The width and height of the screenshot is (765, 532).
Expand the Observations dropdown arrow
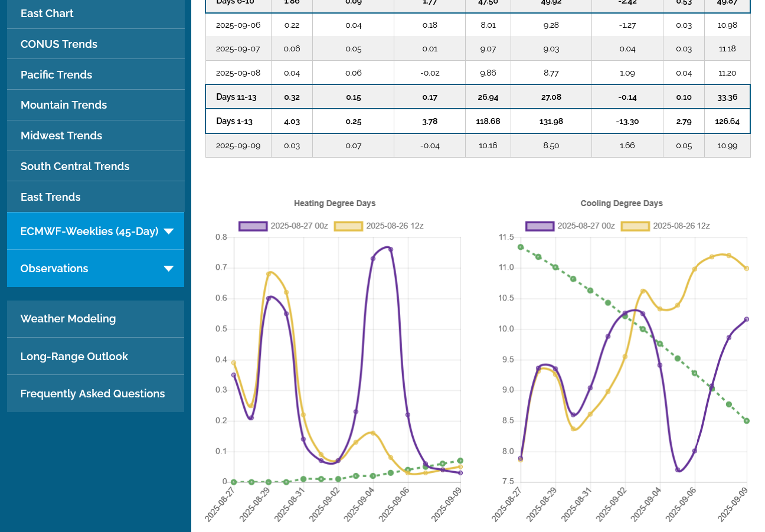168,269
